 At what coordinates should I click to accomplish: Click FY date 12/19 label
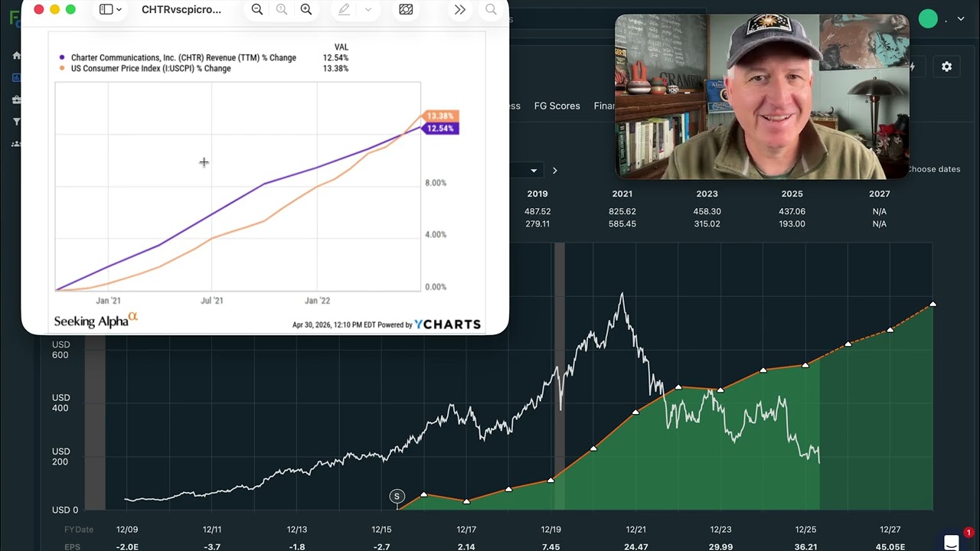(x=550, y=530)
